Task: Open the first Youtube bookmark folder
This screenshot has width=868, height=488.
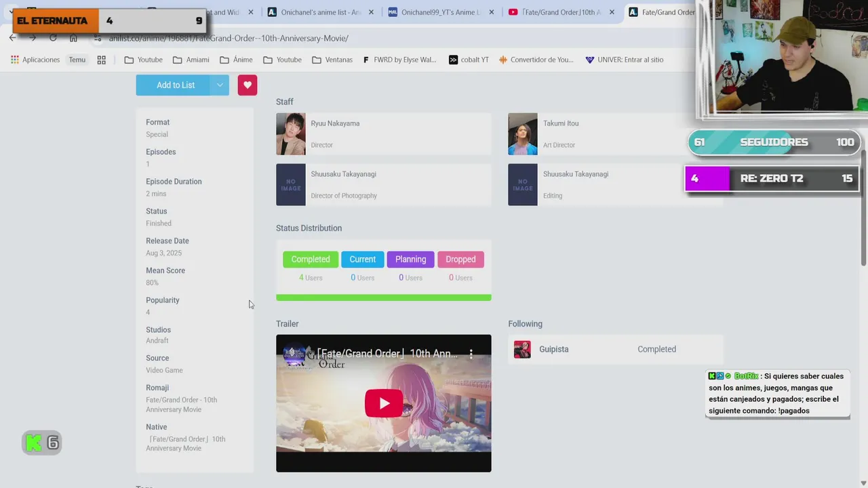Action: tap(144, 60)
